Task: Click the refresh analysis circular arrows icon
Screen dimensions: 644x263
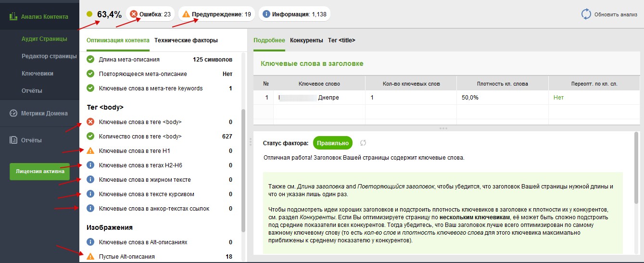Action: click(x=586, y=14)
